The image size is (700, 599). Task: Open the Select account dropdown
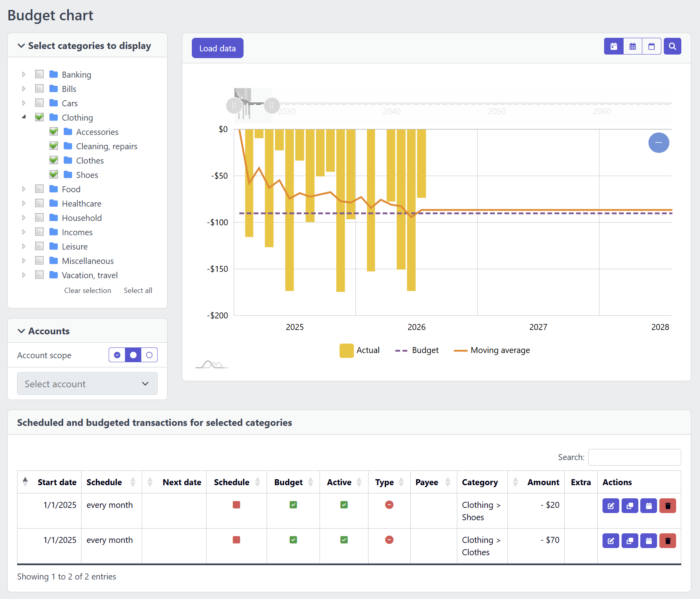(87, 384)
